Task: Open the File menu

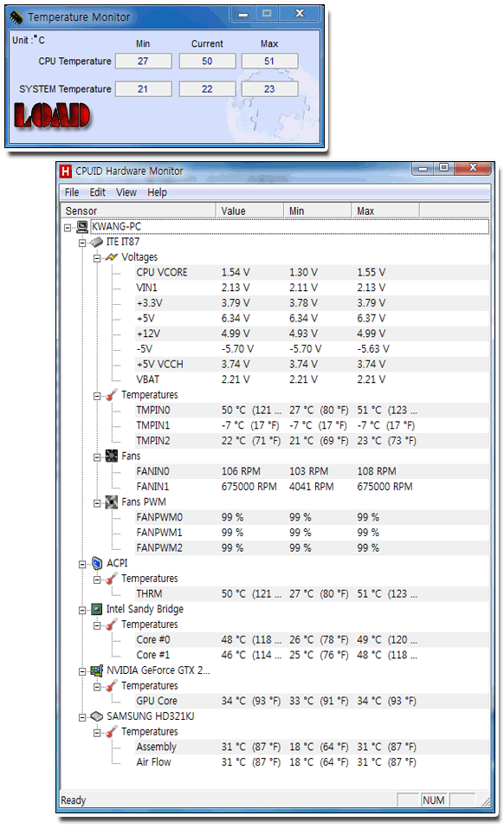Action: (x=72, y=192)
